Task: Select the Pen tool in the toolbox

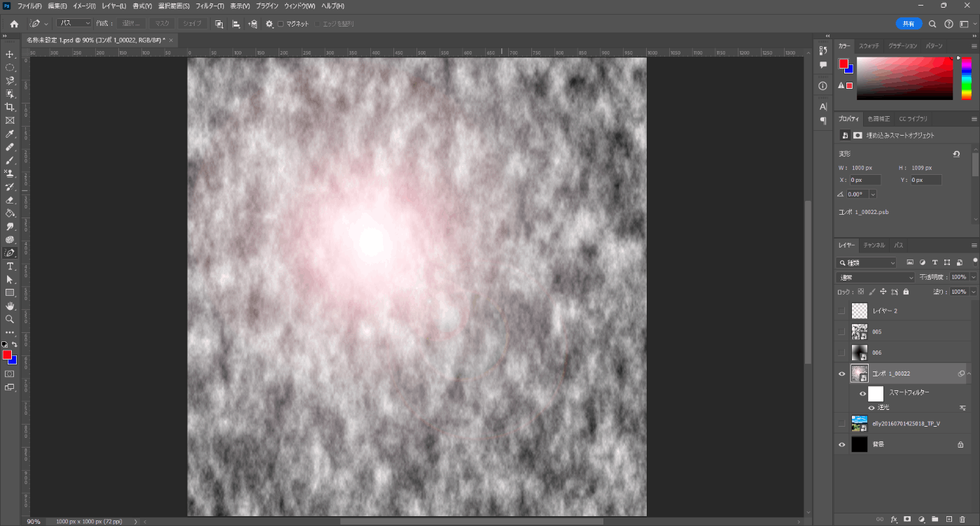Action: (10, 253)
